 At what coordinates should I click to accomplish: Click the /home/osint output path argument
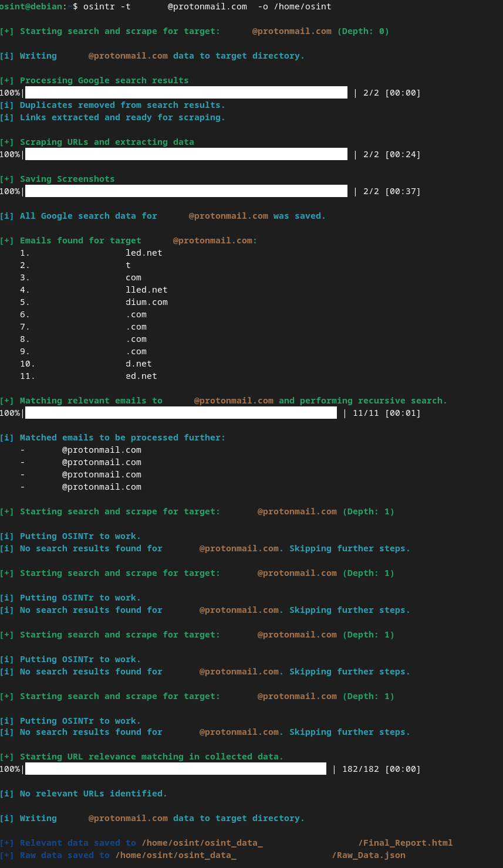302,6
